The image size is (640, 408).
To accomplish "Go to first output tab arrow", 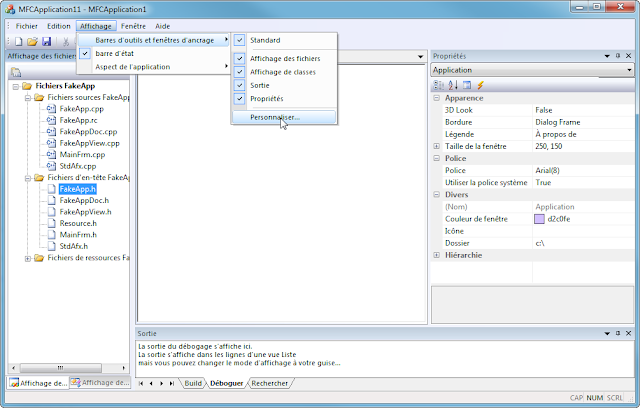I will tap(141, 384).
